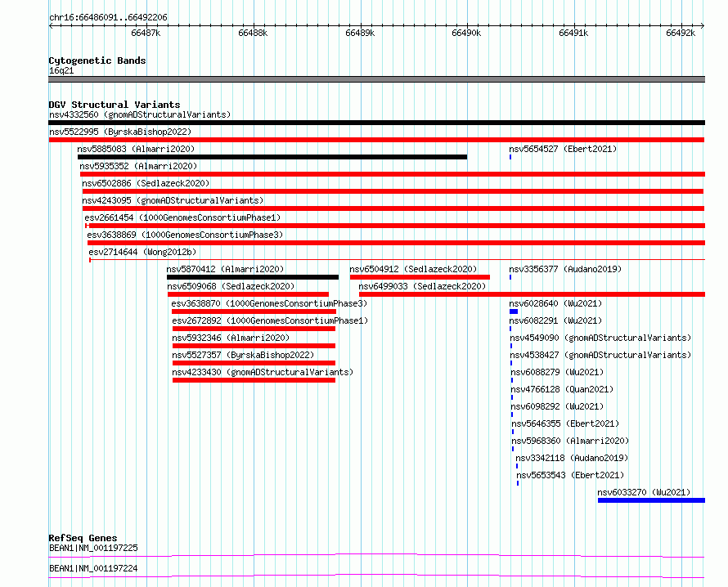728x587 pixels.
Task: Click nsv6499033 Sedlazeck2020 label
Action: 422,286
